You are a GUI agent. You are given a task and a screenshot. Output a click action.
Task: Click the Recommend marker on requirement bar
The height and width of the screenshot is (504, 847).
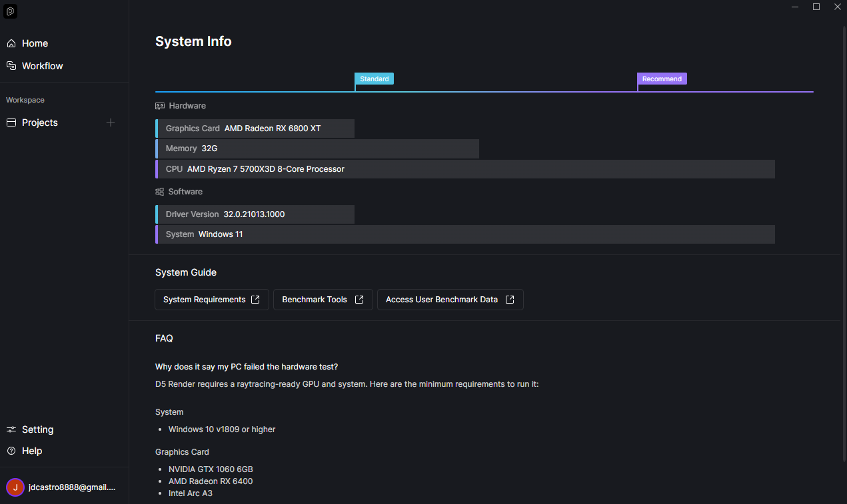(x=662, y=79)
